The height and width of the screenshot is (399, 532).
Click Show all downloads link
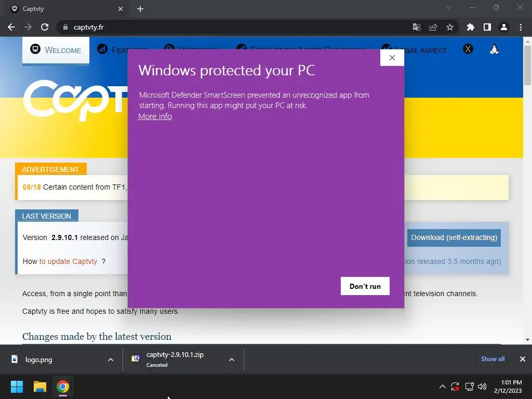pyautogui.click(x=493, y=359)
